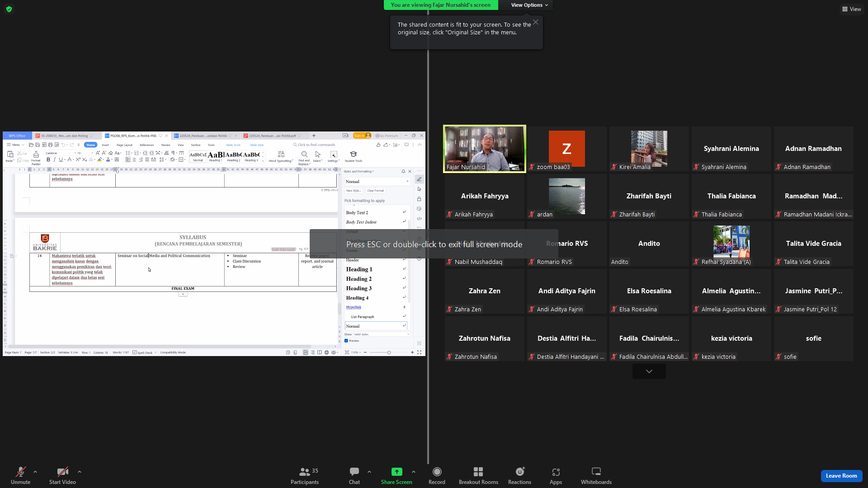Expand share options arrow next to Share Screen

414,472
